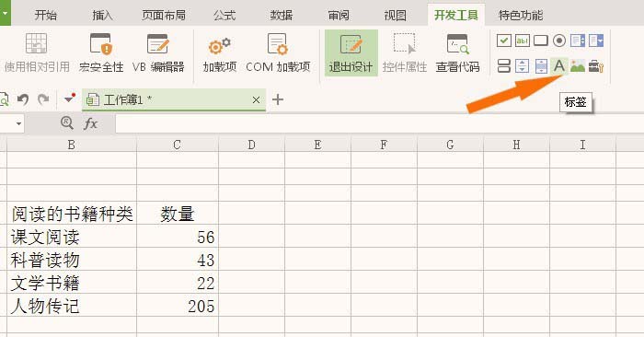644x337 pixels.
Task: Select the cell '文学书籍'
Action: point(72,283)
